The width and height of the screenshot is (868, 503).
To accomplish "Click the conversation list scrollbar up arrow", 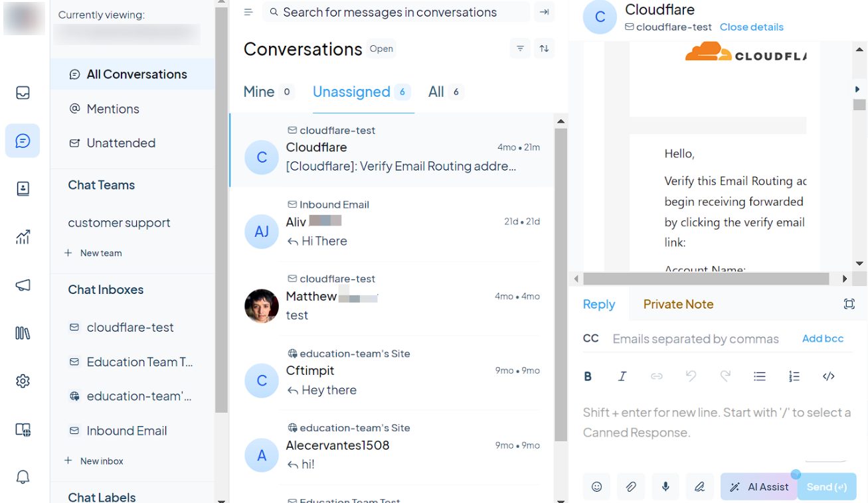I will pyautogui.click(x=561, y=121).
